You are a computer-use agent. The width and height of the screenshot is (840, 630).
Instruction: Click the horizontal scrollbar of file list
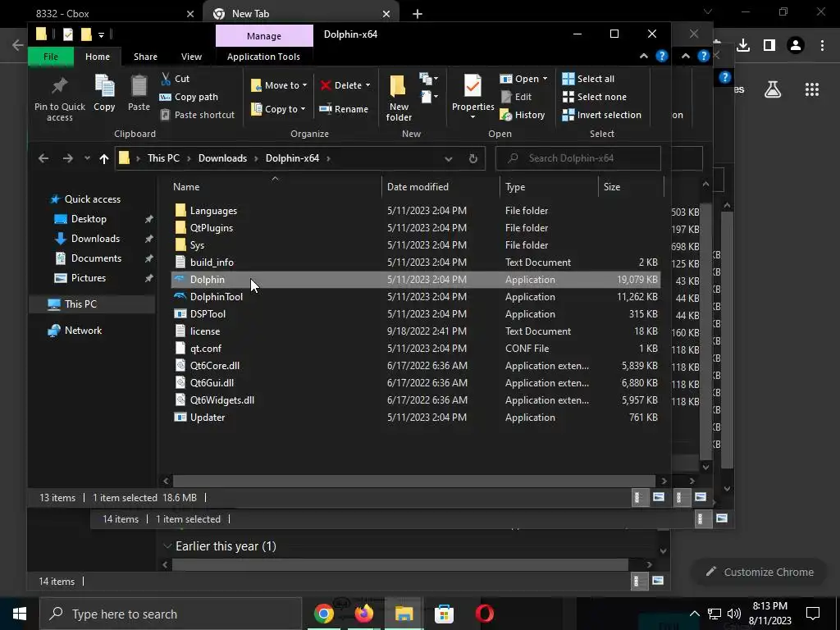pyautogui.click(x=413, y=481)
